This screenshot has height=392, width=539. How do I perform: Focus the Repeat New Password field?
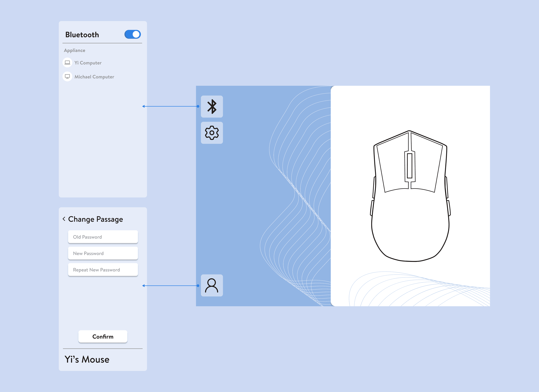tap(103, 270)
